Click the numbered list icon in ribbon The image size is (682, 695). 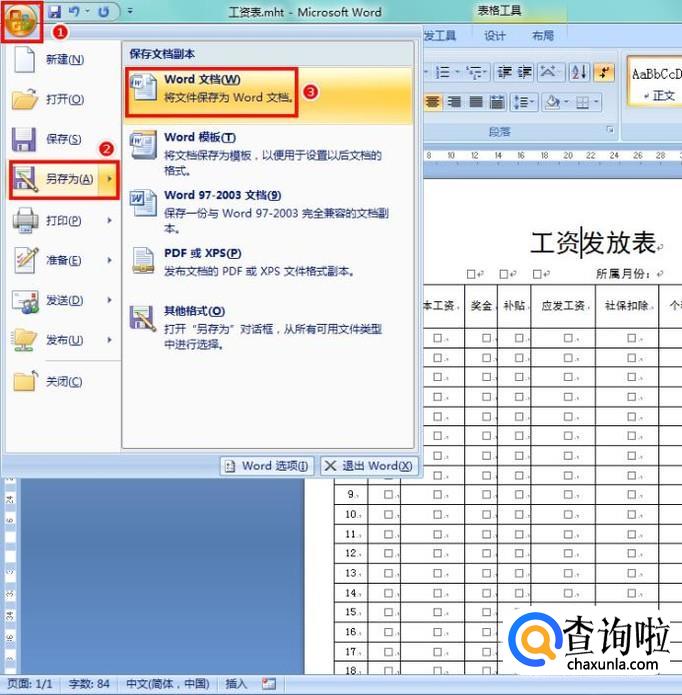click(x=442, y=72)
